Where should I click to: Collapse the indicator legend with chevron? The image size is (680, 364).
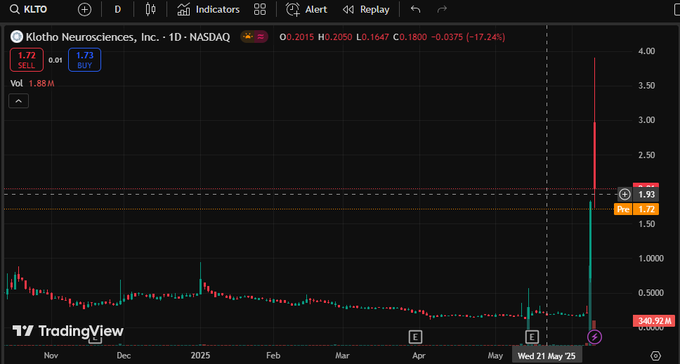[x=19, y=101]
